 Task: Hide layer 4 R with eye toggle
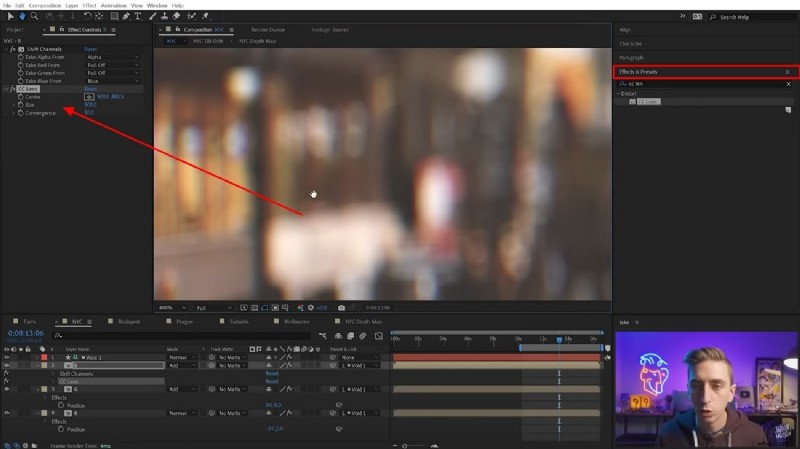(x=7, y=413)
